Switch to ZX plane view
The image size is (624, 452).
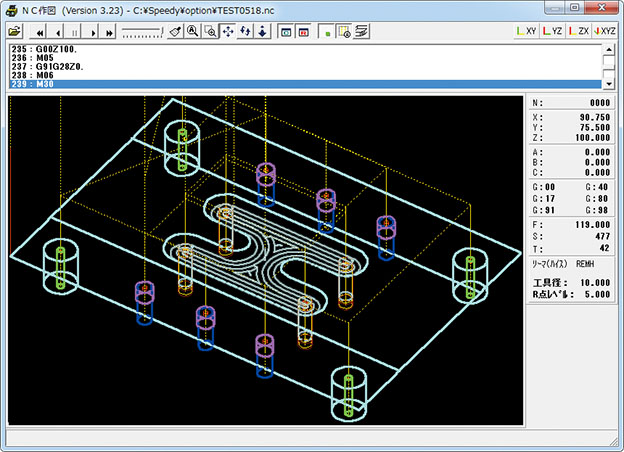coord(578,31)
